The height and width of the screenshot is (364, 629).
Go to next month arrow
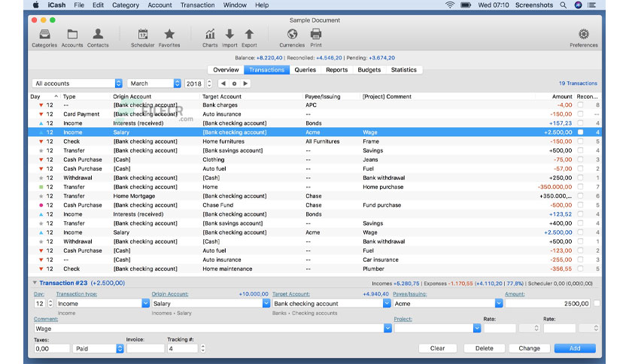pos(245,83)
